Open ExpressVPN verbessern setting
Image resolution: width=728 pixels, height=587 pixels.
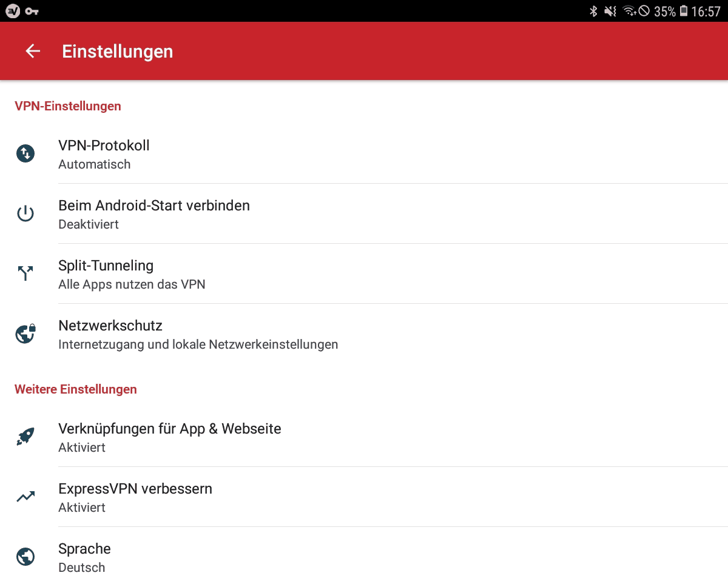(364, 497)
